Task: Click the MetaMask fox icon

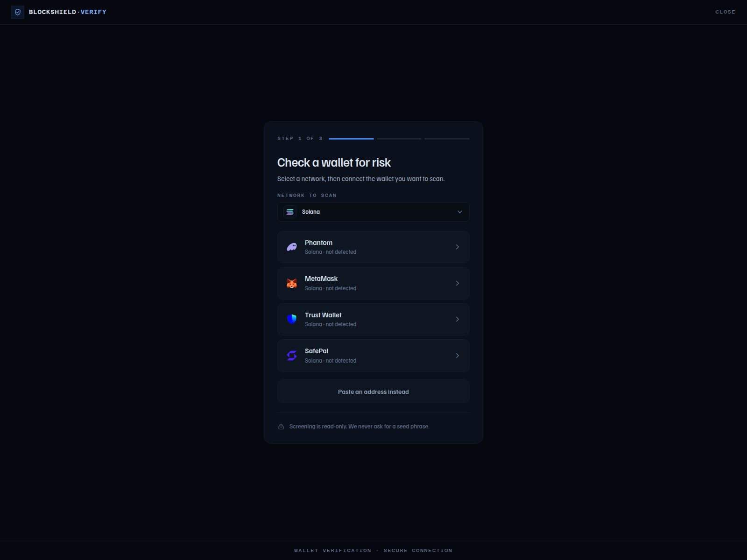Action: coord(292,283)
